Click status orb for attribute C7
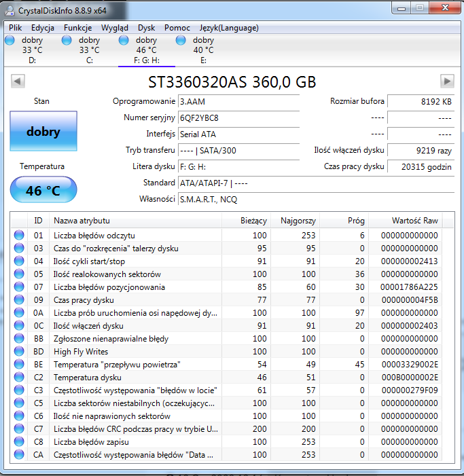This screenshot has height=476, width=464. click(19, 428)
